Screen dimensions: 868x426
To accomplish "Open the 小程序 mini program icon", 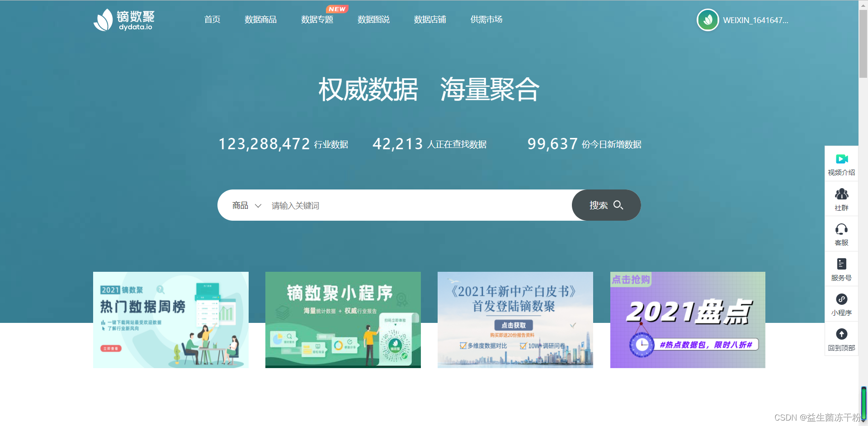I will pos(841,304).
